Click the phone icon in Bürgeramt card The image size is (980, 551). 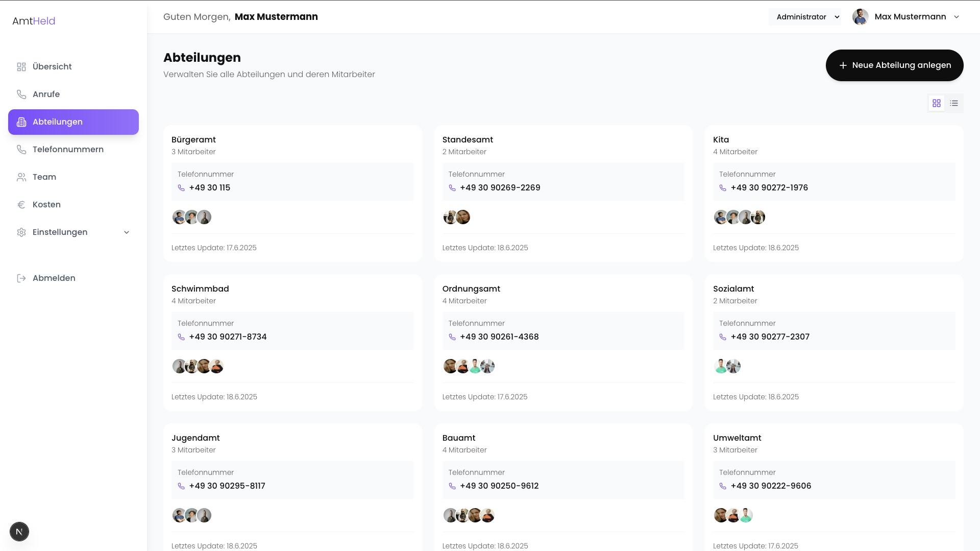pyautogui.click(x=181, y=188)
